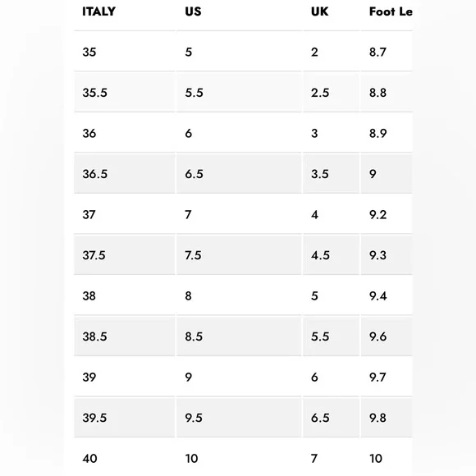Select UK size 2.5 cell
476x476 pixels.
[x=332, y=93]
